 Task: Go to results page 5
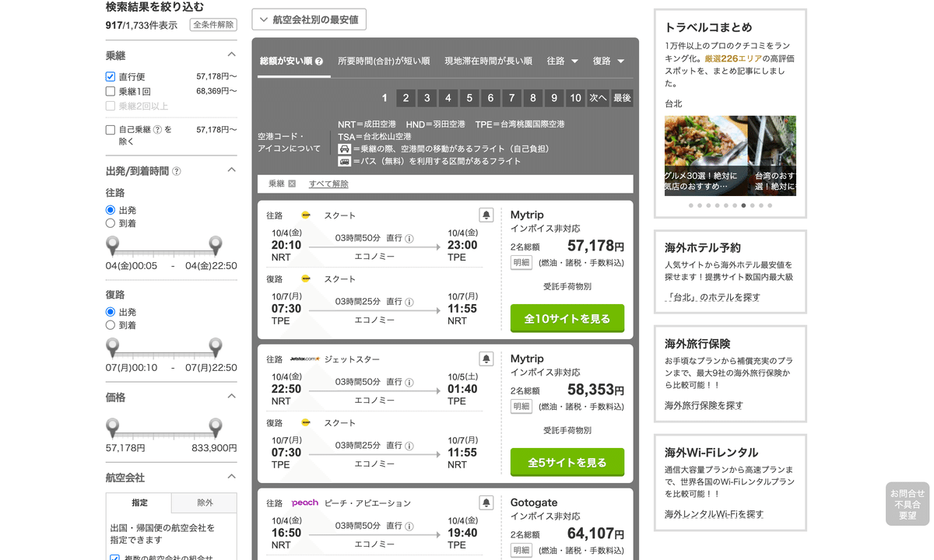pyautogui.click(x=469, y=98)
